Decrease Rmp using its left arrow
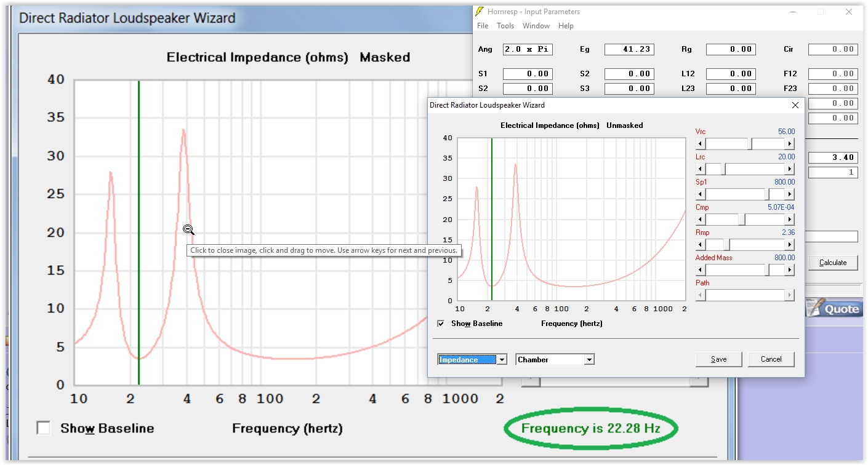Image resolution: width=868 pixels, height=465 pixels. coord(699,245)
